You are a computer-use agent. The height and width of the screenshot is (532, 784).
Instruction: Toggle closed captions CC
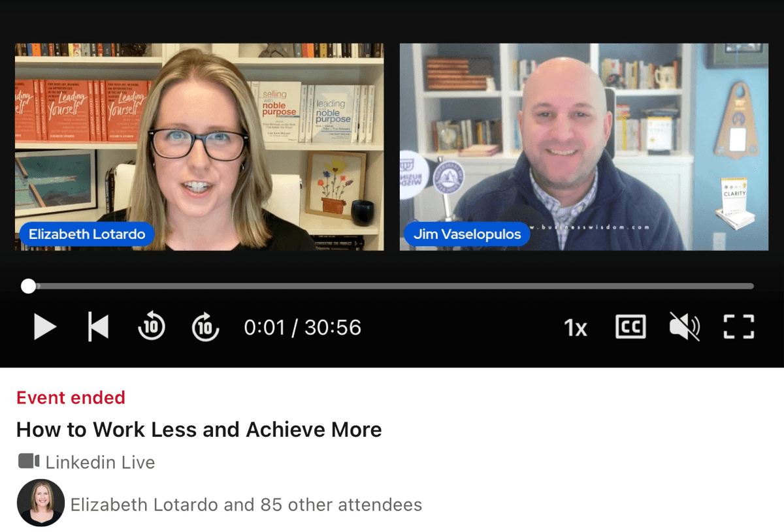(630, 327)
